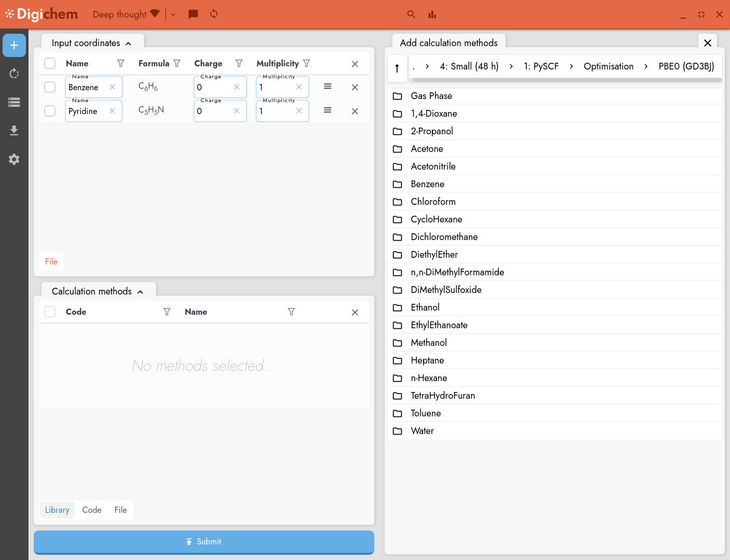Open the download icon in the sidebar
Screen dimensions: 730x560
pyautogui.click(x=14, y=130)
